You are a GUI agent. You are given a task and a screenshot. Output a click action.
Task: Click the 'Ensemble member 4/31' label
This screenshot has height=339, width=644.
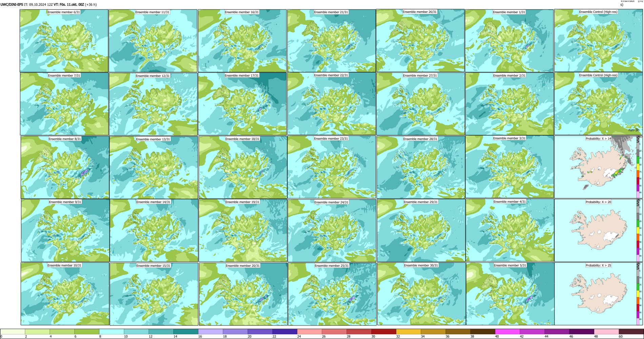coord(510,202)
